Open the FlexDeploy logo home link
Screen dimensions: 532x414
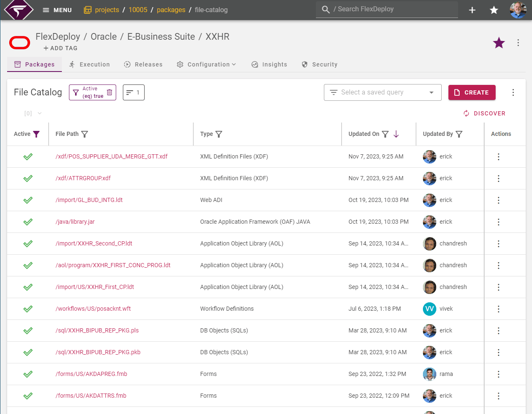[x=19, y=10]
